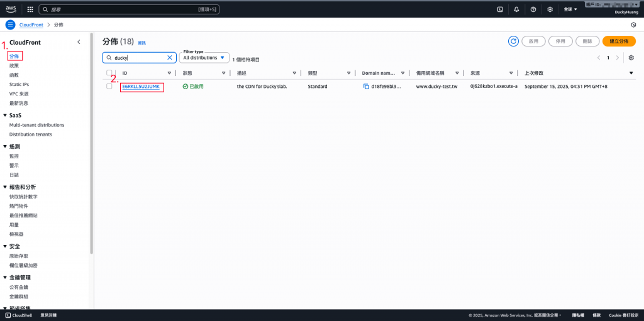This screenshot has height=321, width=644.
Task: Open 熱門物件 report
Action: [18, 206]
